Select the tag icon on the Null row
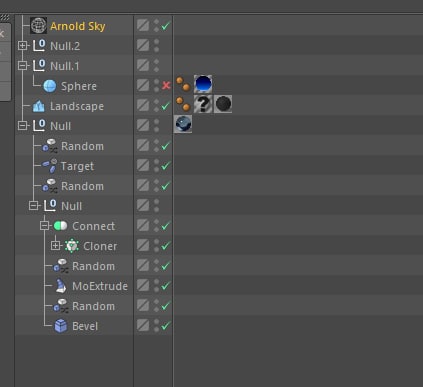The width and height of the screenshot is (423, 387). click(x=183, y=124)
